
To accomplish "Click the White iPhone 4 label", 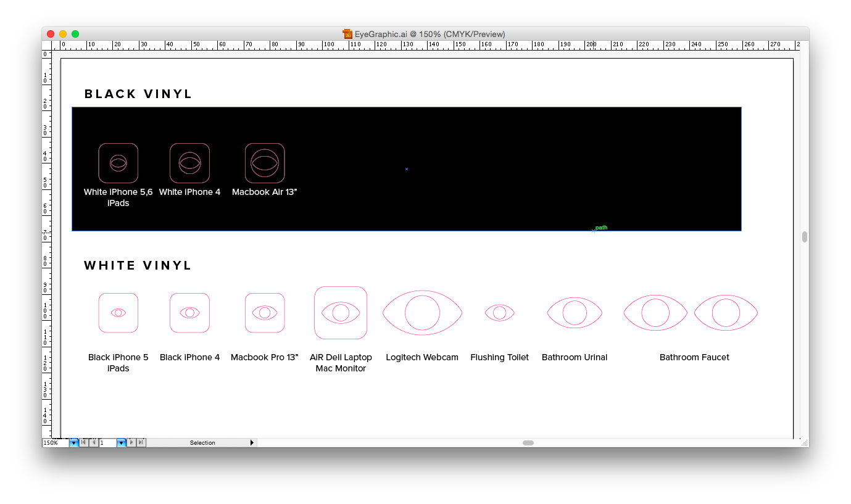I will [x=189, y=192].
